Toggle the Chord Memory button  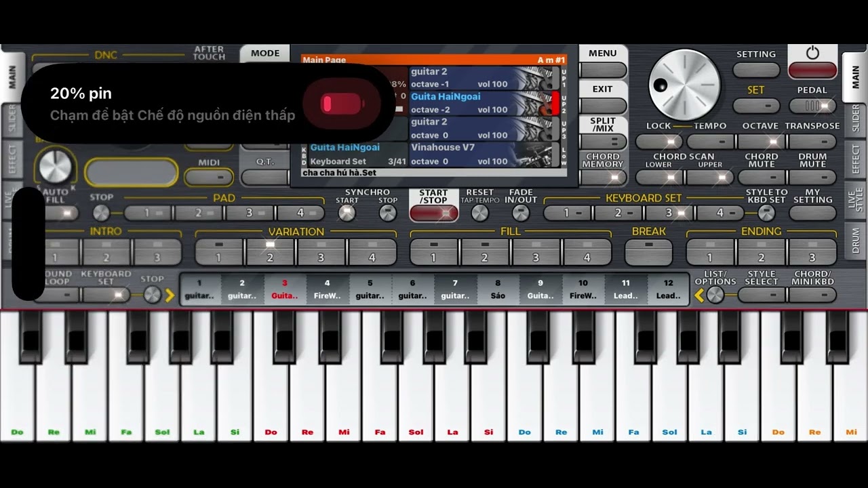click(604, 178)
